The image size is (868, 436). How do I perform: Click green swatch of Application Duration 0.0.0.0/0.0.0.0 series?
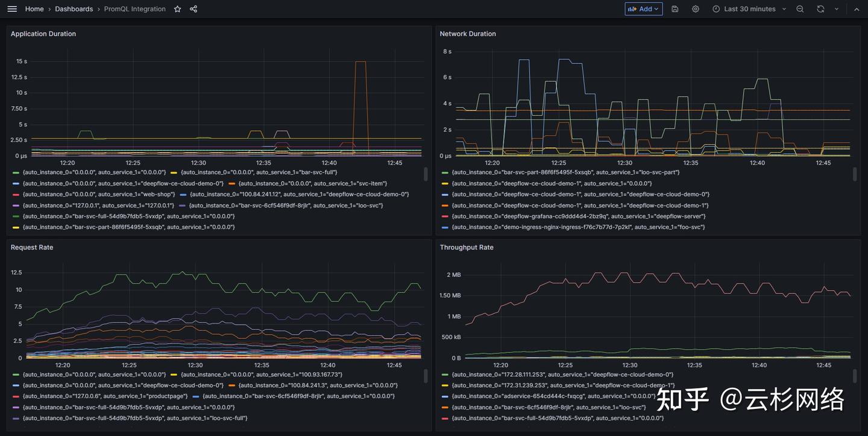(16, 172)
